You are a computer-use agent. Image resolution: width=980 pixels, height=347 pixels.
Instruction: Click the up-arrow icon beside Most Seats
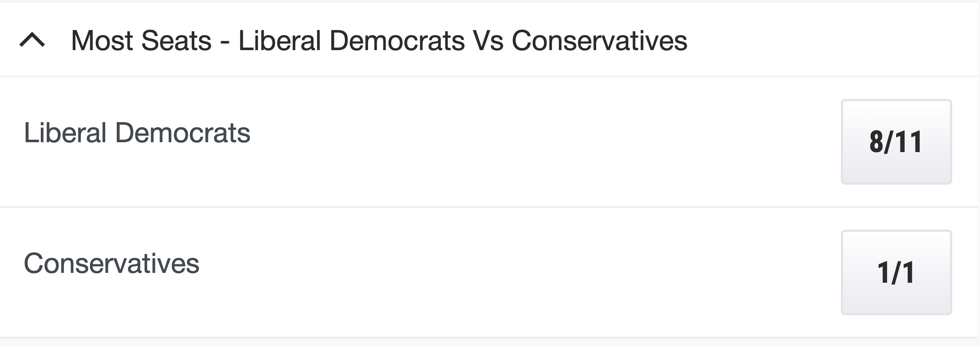click(32, 41)
